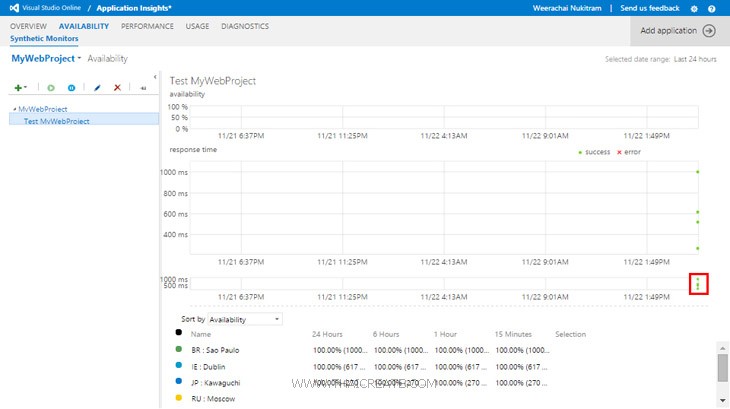Toggle the yellow RU : Moscow dot
The height and width of the screenshot is (409, 730).
click(x=178, y=397)
